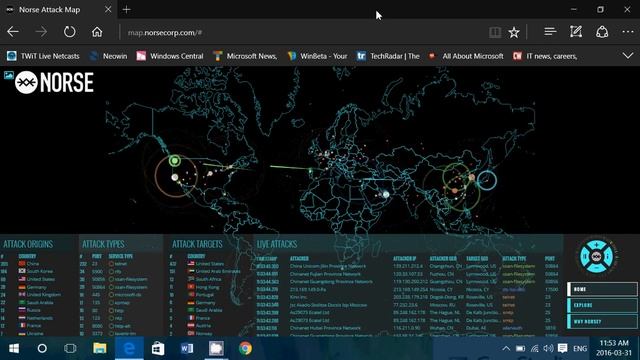Select the WHY NORSE? menu button
Image resolution: width=640 pixels, height=360 pixels.
(x=602, y=321)
